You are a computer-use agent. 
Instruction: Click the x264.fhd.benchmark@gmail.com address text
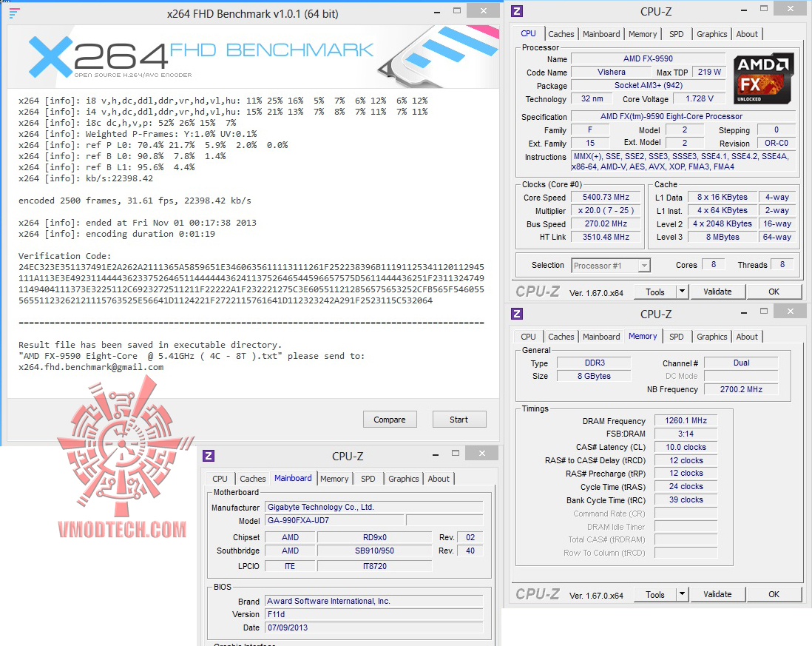pos(91,367)
